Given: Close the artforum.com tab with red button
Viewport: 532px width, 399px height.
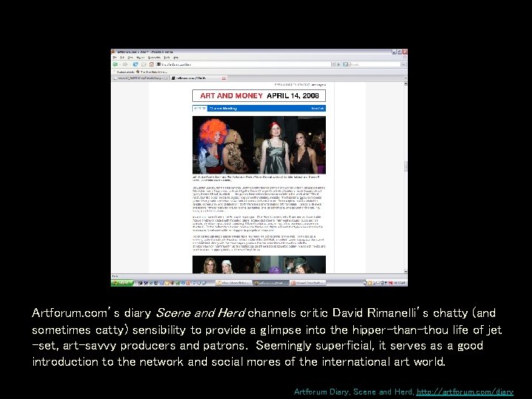Looking at the screenshot, I should (x=224, y=78).
